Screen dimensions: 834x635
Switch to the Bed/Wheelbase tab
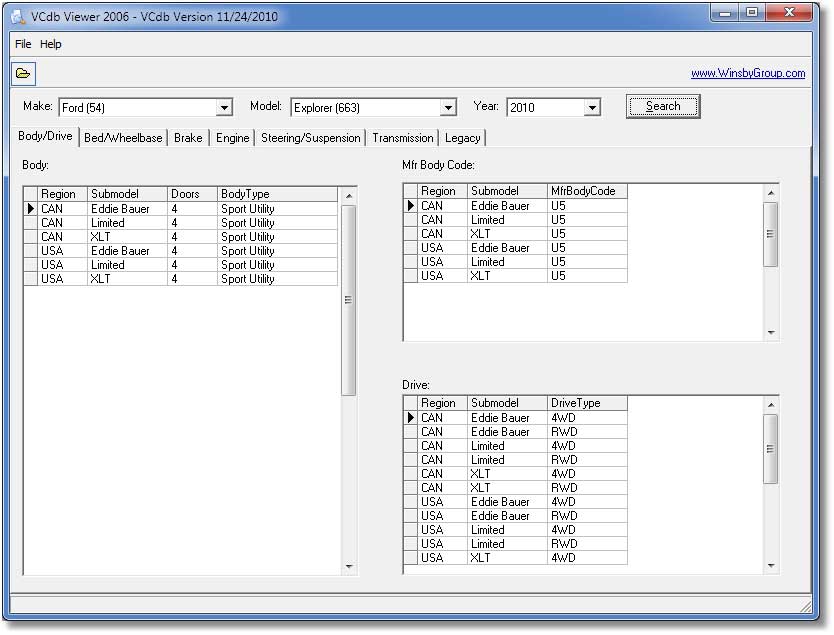click(x=123, y=138)
